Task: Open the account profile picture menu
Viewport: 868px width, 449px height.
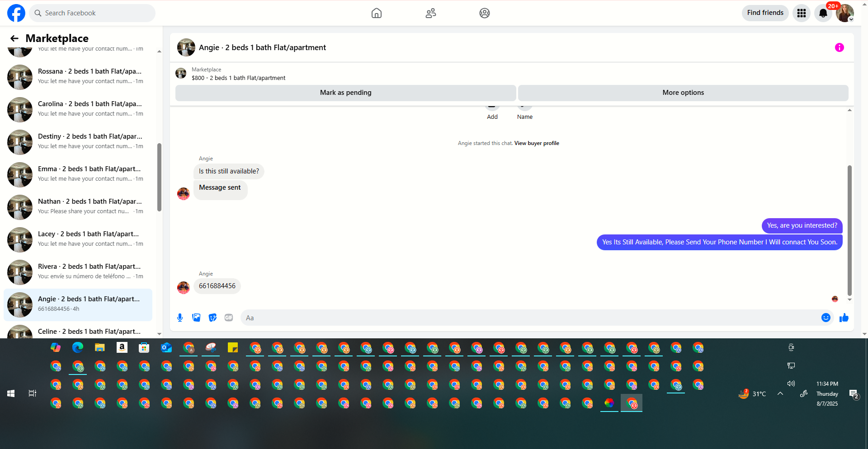Action: (x=845, y=13)
